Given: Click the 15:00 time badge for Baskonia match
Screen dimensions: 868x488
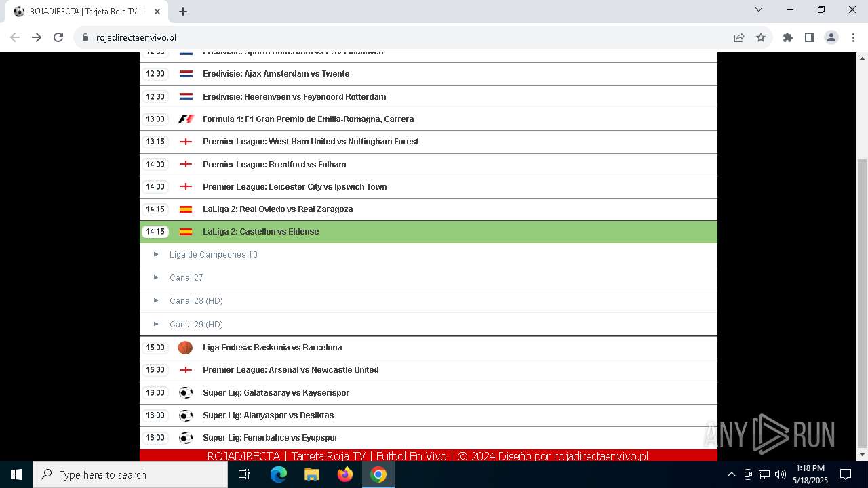Looking at the screenshot, I should 155,348.
